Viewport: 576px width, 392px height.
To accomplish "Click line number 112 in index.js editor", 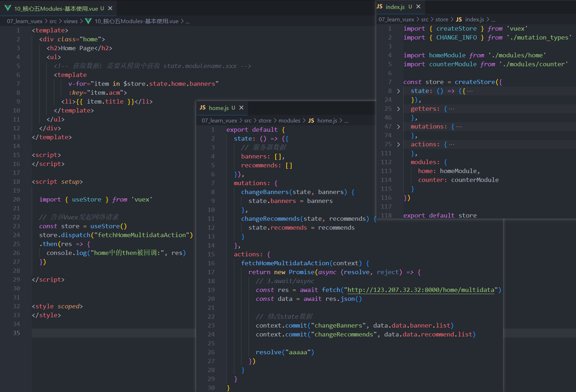I will click(386, 162).
